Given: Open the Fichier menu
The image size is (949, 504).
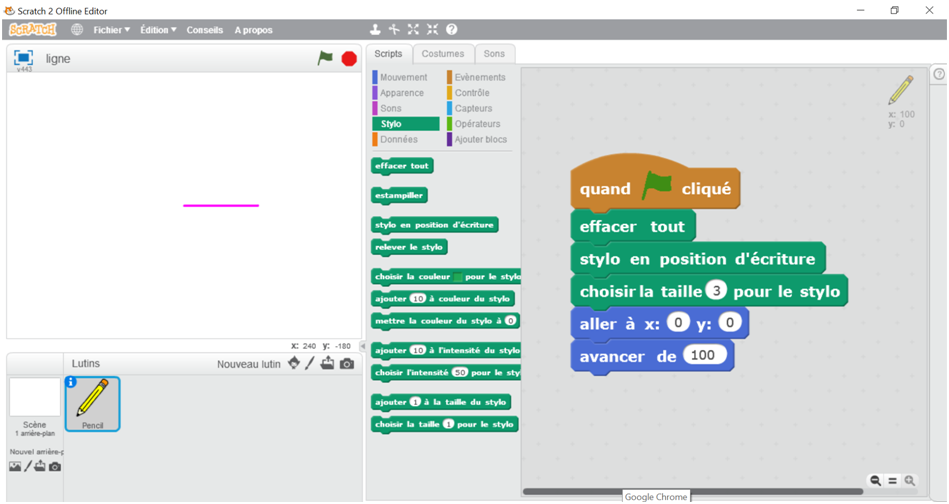Looking at the screenshot, I should pyautogui.click(x=111, y=30).
